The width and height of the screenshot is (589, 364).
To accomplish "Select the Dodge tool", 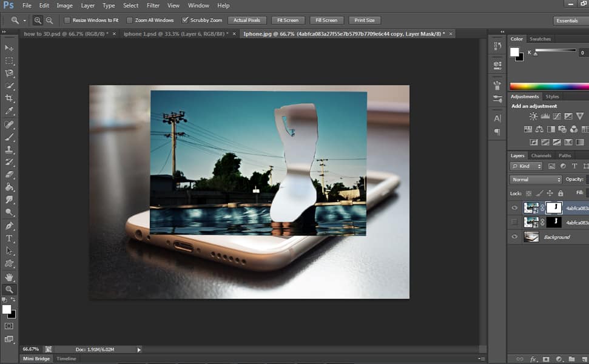I will point(9,212).
